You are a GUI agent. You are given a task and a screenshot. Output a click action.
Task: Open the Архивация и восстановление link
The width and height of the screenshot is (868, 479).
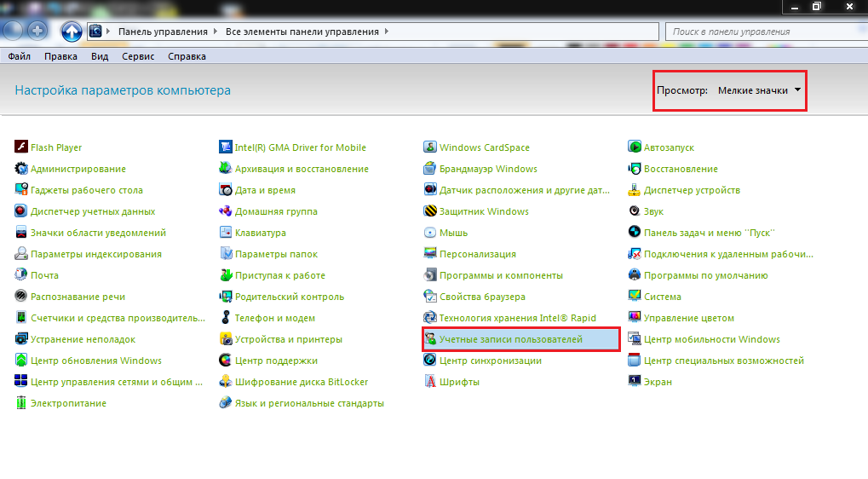[x=302, y=169]
